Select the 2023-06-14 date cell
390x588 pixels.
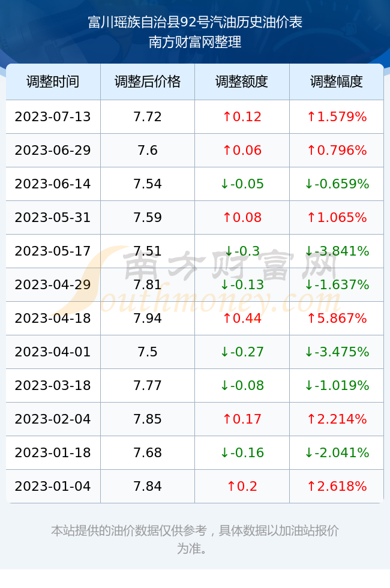pos(53,184)
